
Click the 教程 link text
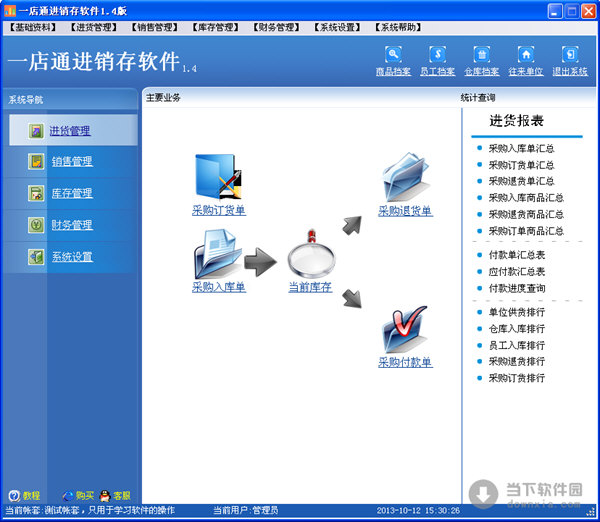pyautogui.click(x=31, y=496)
